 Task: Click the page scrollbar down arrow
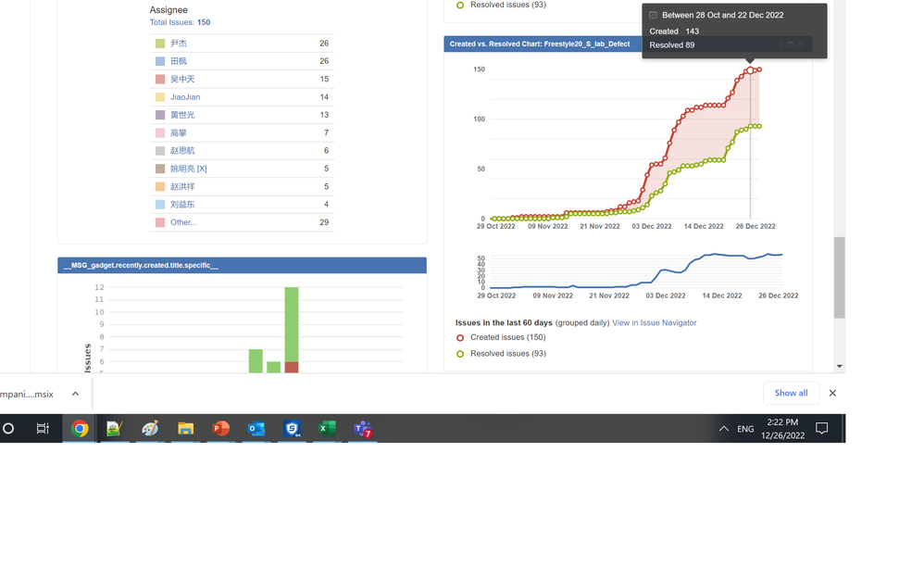pyautogui.click(x=839, y=366)
